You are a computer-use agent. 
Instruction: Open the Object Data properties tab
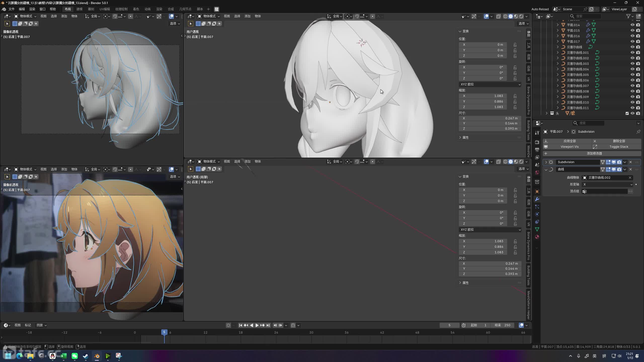click(x=537, y=229)
